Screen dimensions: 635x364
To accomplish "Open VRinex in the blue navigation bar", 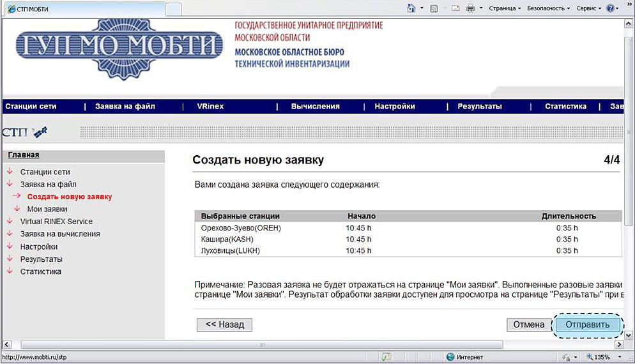I will 210,107.
